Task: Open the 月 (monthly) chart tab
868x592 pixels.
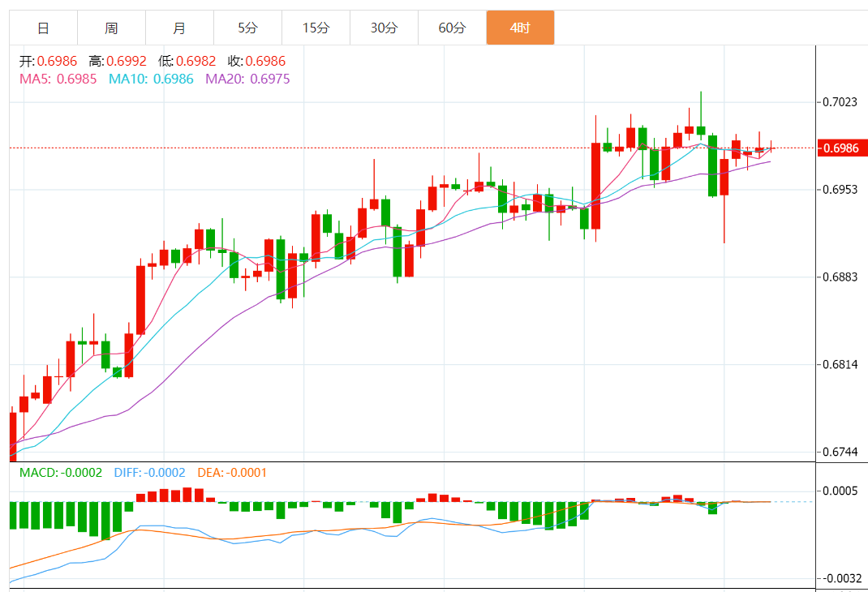Action: [180, 28]
